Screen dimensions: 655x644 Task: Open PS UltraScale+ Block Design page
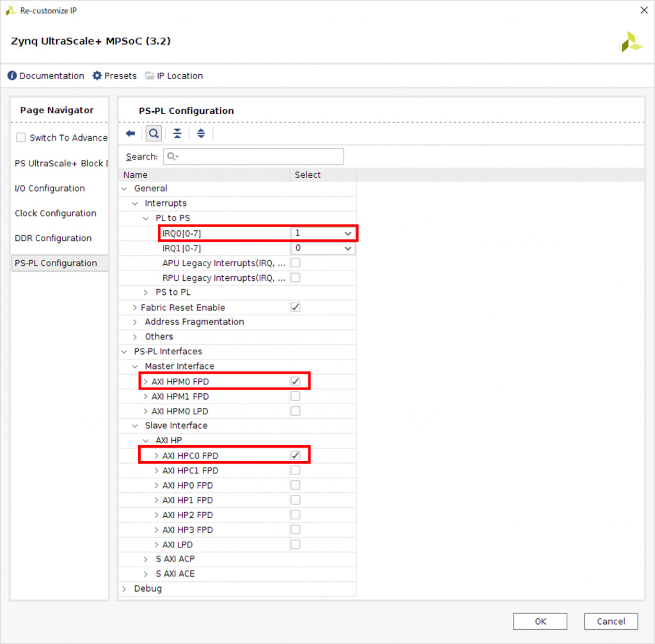point(61,163)
